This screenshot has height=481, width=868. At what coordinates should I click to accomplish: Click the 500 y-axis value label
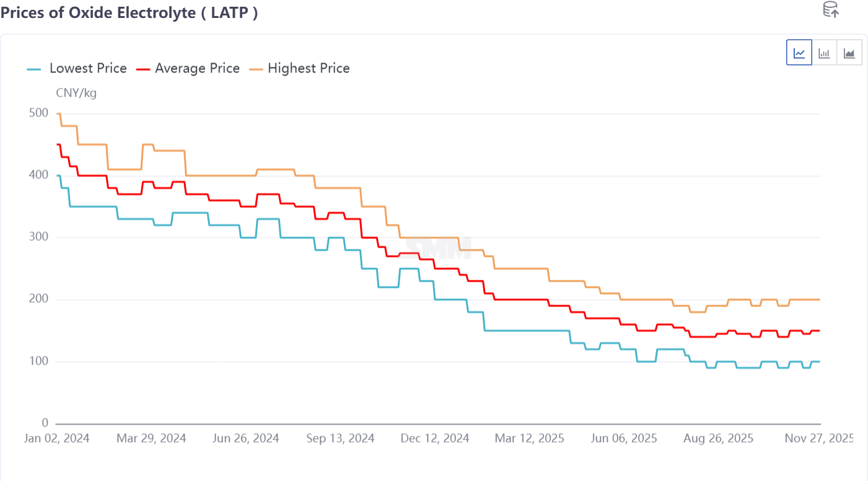click(38, 113)
